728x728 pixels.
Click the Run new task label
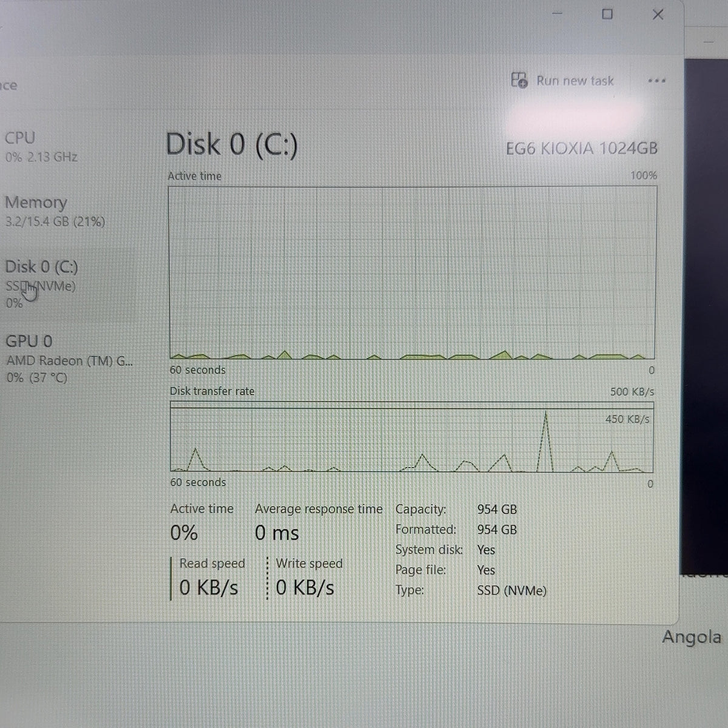point(575,81)
